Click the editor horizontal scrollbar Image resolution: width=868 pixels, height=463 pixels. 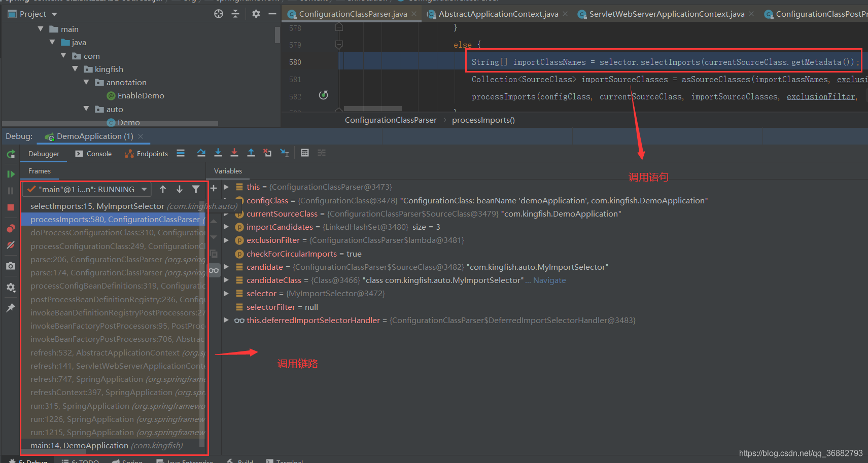[372, 109]
